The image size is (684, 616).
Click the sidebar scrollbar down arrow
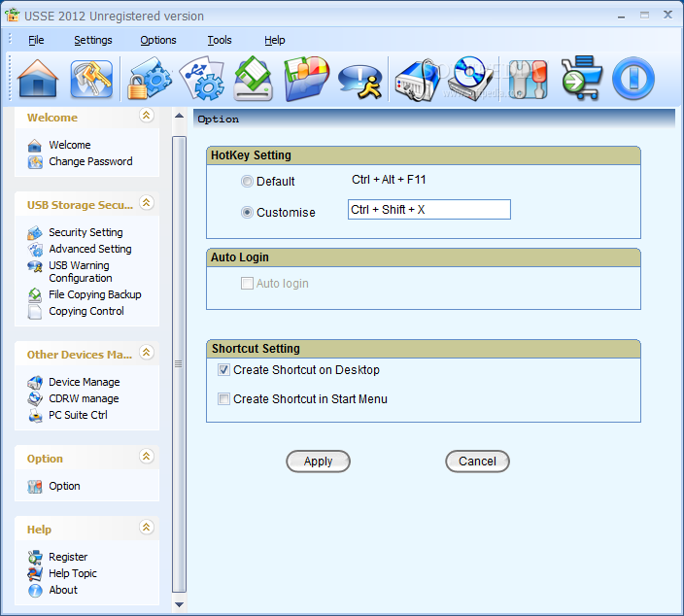pyautogui.click(x=179, y=604)
